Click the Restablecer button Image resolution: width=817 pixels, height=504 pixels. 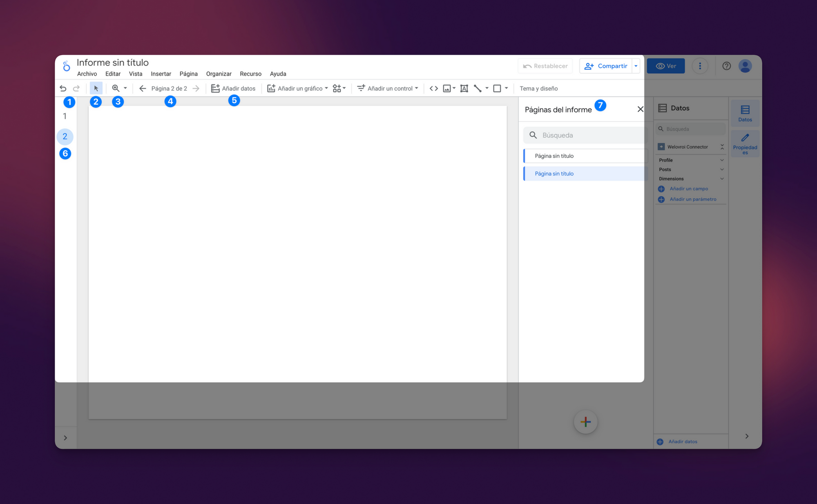pos(545,66)
